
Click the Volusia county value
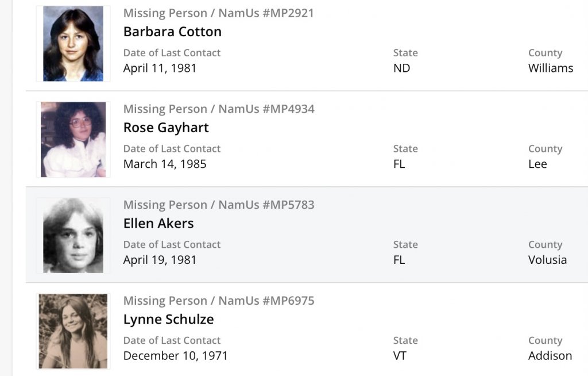click(547, 260)
